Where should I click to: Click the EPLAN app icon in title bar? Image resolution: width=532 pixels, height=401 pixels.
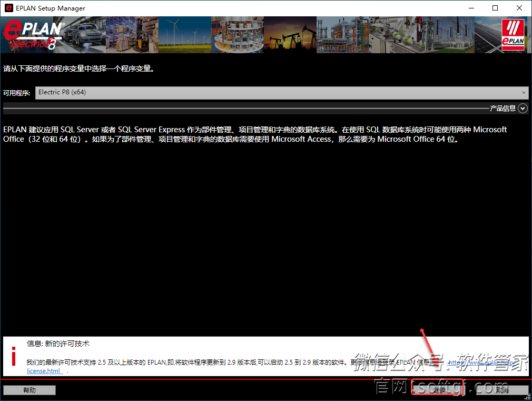[9, 8]
